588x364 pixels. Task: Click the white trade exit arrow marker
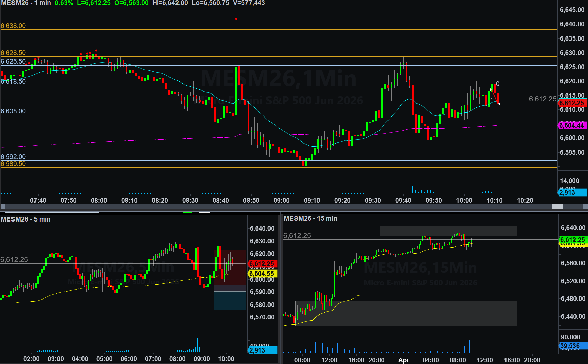pyautogui.click(x=499, y=104)
